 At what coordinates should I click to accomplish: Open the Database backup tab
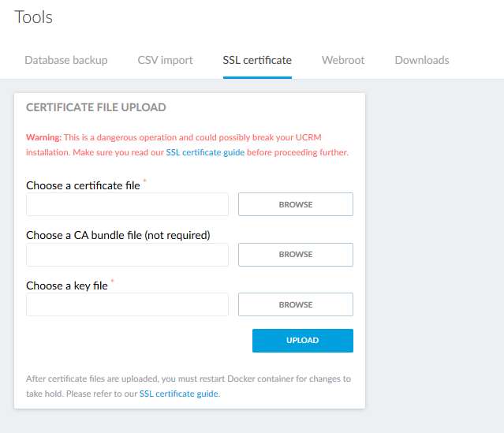point(66,60)
